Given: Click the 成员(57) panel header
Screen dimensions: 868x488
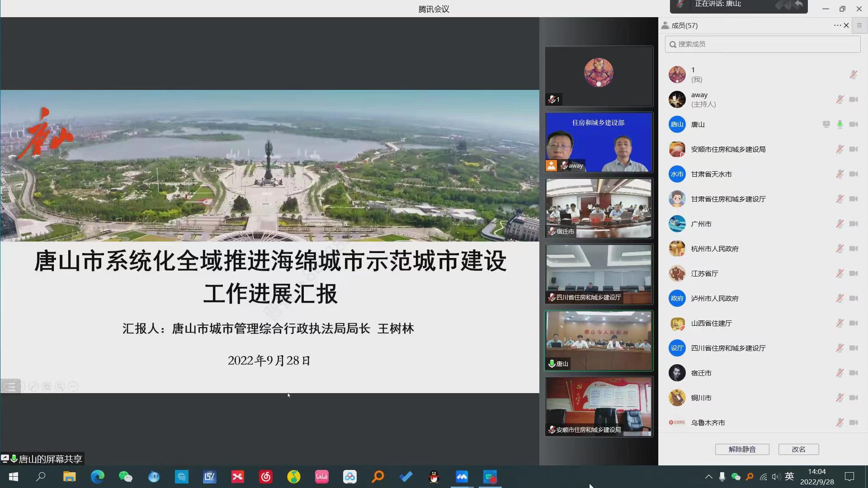Looking at the screenshot, I should coord(684,25).
